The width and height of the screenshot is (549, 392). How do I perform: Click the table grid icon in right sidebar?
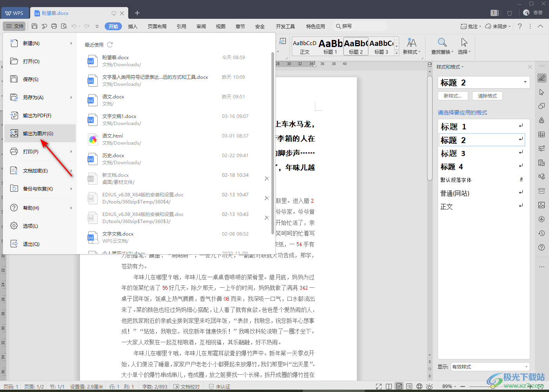tap(542, 134)
